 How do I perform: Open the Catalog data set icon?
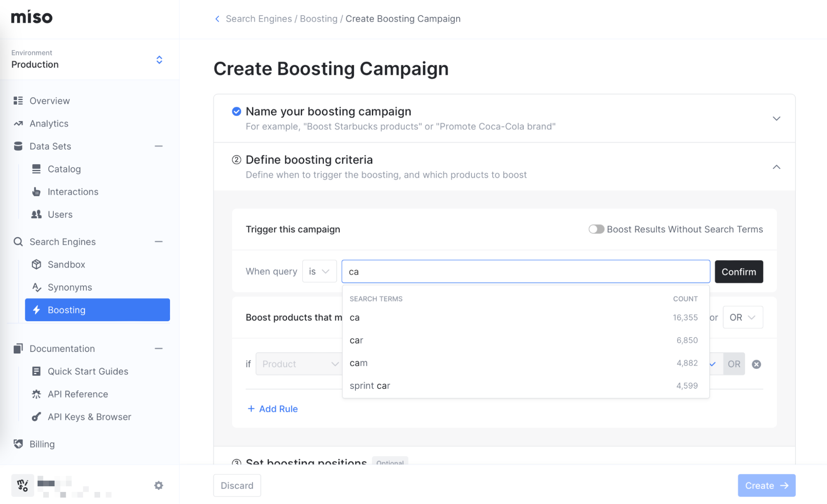coord(36,169)
